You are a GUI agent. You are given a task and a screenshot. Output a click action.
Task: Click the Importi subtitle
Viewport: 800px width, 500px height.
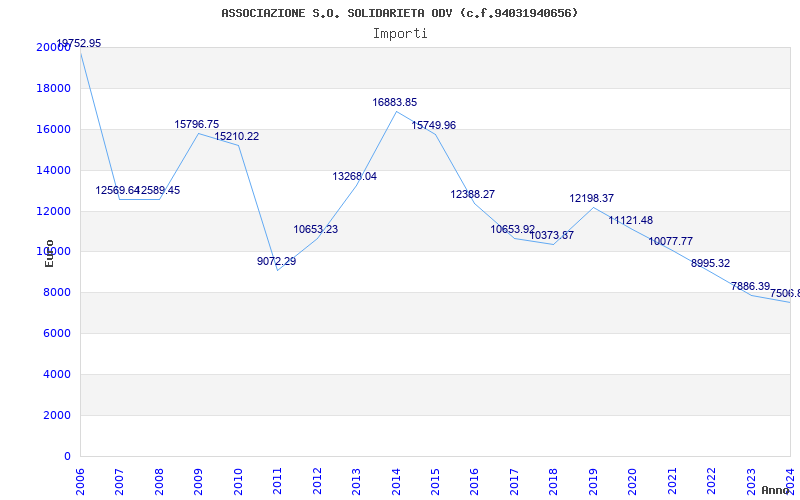pos(400,34)
